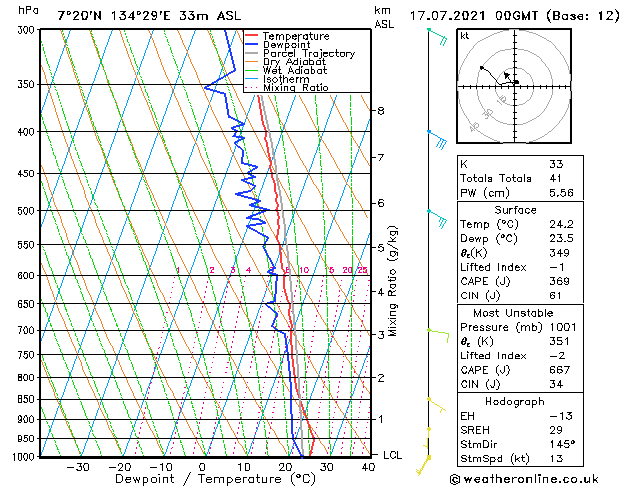The height and width of the screenshot is (486, 629).
Task: Click the green wind barb at 700 hPa
Action: pyautogui.click(x=438, y=335)
